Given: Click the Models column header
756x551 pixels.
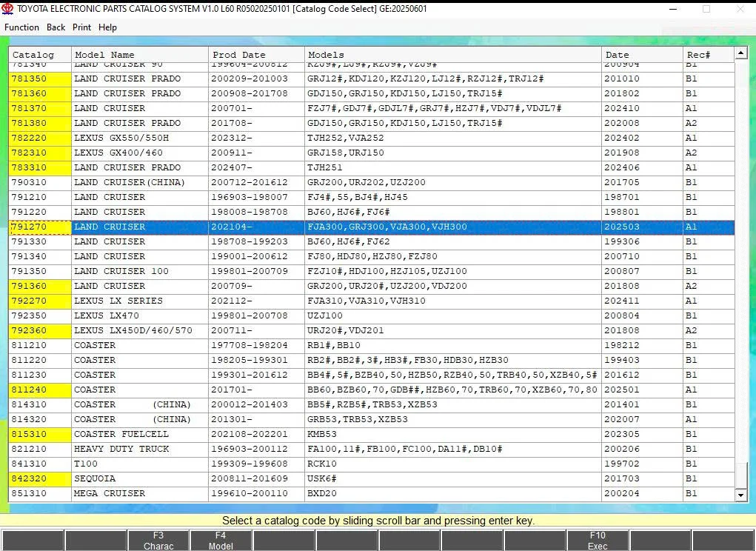Looking at the screenshot, I should [x=453, y=55].
